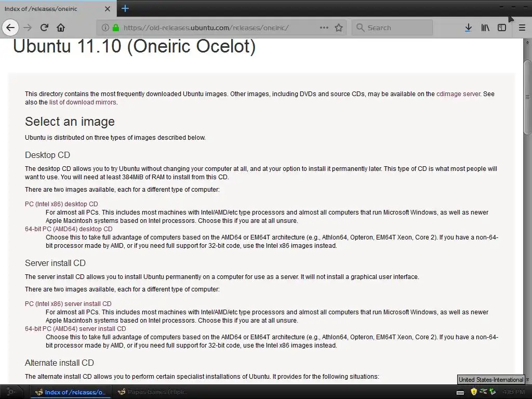Go back with the back arrow button
This screenshot has height=399, width=532.
(x=10, y=28)
